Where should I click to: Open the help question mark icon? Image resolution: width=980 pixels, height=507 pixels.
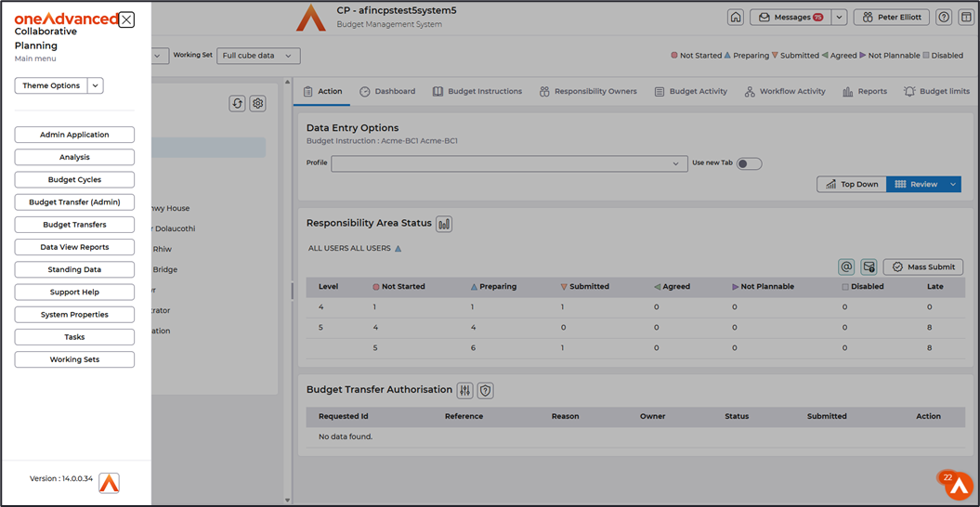(x=944, y=18)
